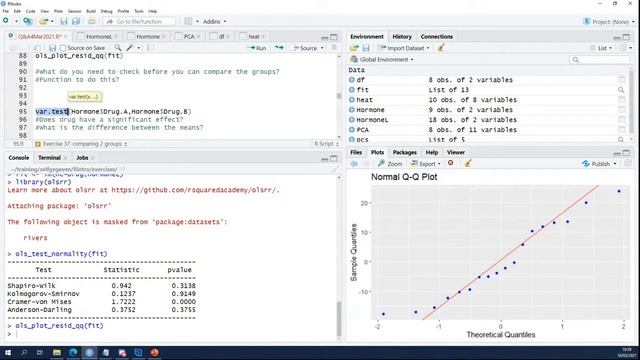Click the Environment search box
Viewport: 640px width, 360px height.
click(599, 60)
